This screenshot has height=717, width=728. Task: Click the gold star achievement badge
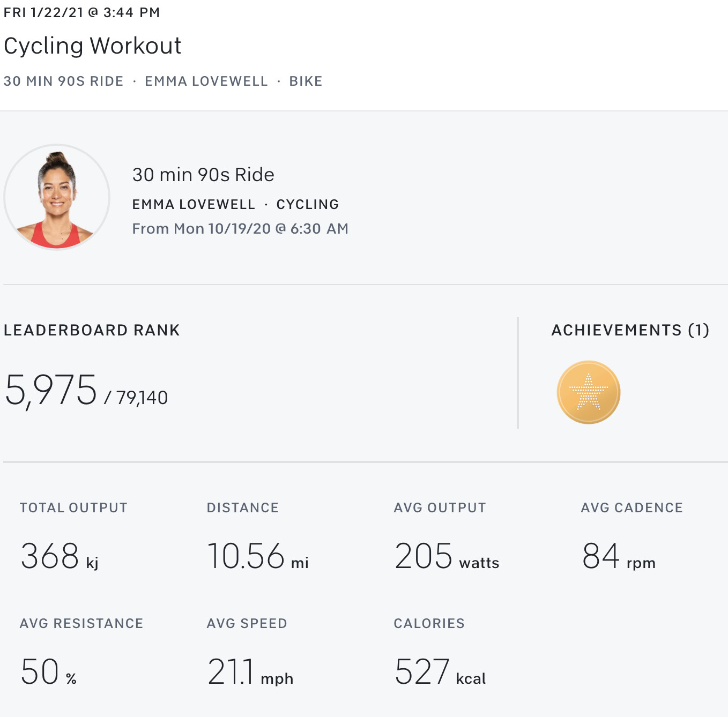coord(588,392)
